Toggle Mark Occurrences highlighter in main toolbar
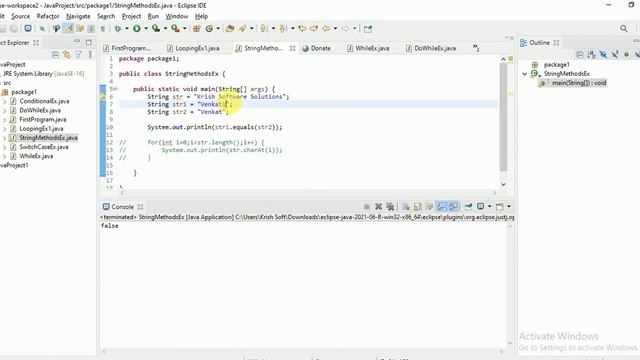 point(69,29)
